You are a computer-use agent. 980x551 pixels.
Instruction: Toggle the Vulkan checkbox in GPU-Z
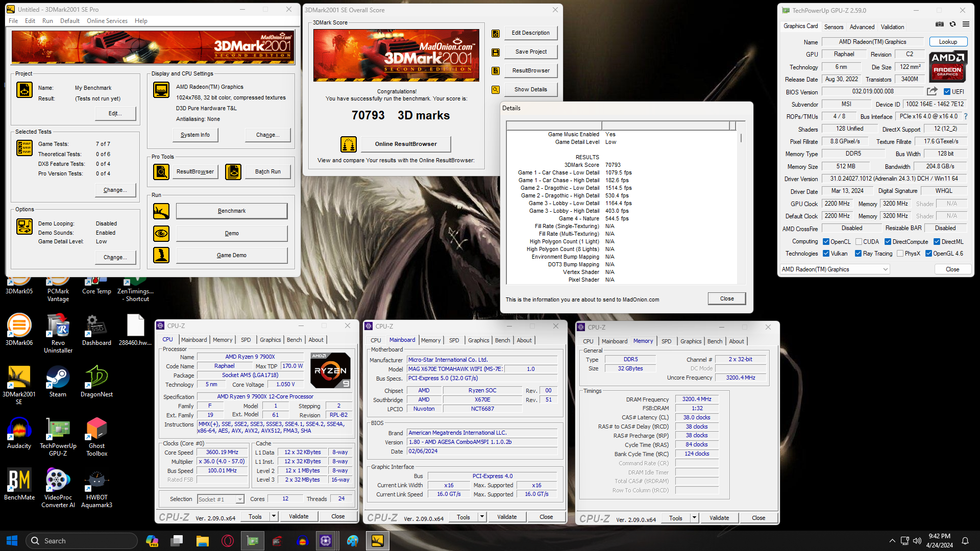tap(826, 254)
